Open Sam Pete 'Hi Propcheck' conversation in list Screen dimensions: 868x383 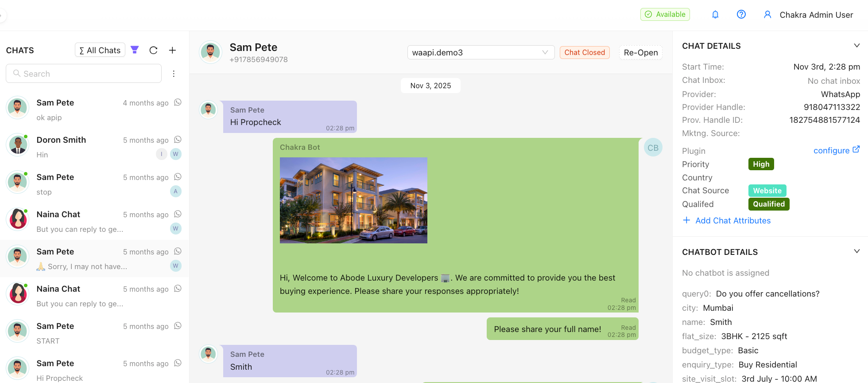click(94, 367)
